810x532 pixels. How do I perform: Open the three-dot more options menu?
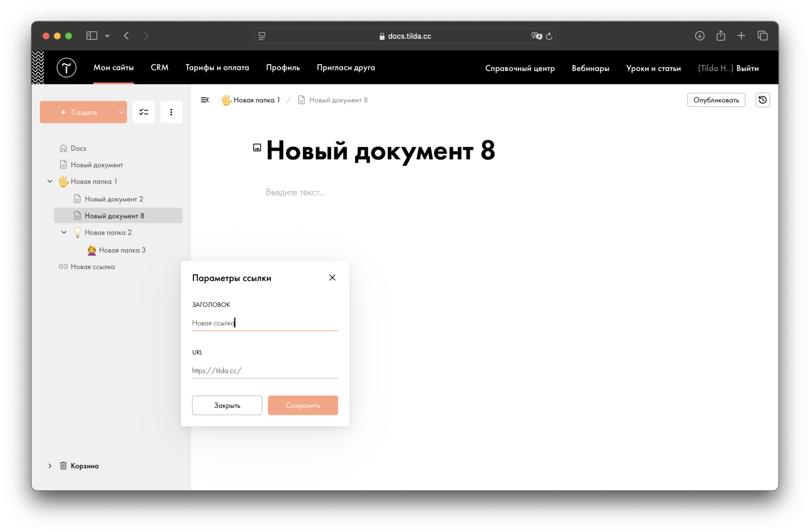click(x=171, y=112)
